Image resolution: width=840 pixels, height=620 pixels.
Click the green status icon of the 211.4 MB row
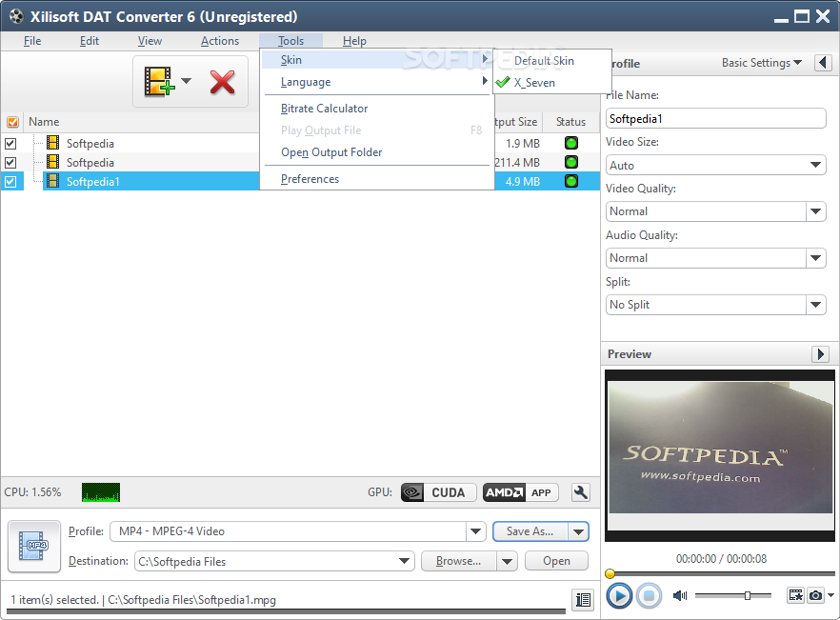click(x=571, y=162)
